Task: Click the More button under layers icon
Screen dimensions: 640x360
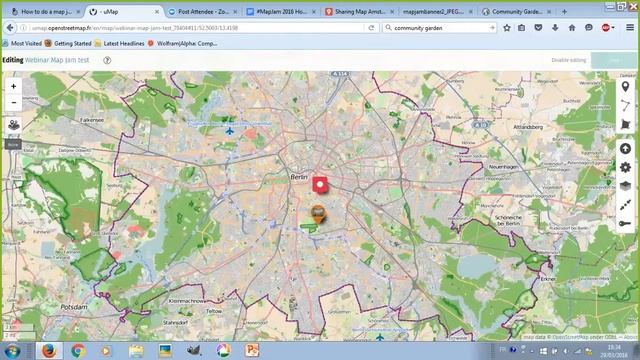Action: pyautogui.click(x=13, y=144)
